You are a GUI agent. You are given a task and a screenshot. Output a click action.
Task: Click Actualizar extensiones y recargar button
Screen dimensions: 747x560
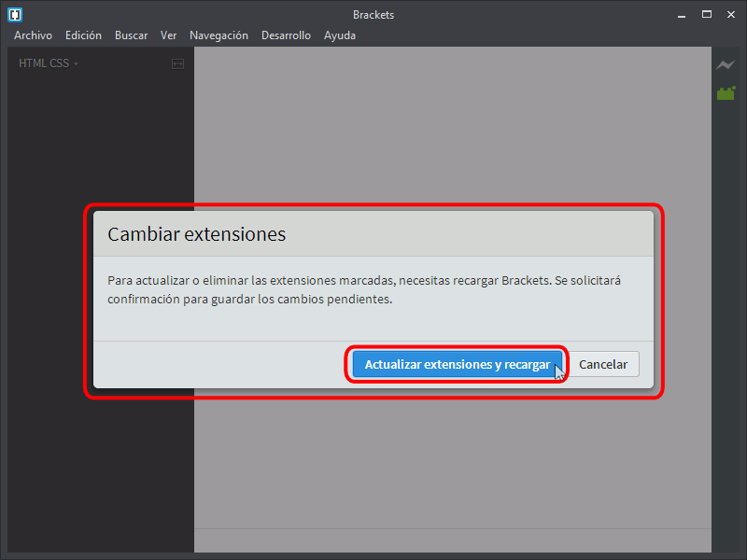(458, 364)
